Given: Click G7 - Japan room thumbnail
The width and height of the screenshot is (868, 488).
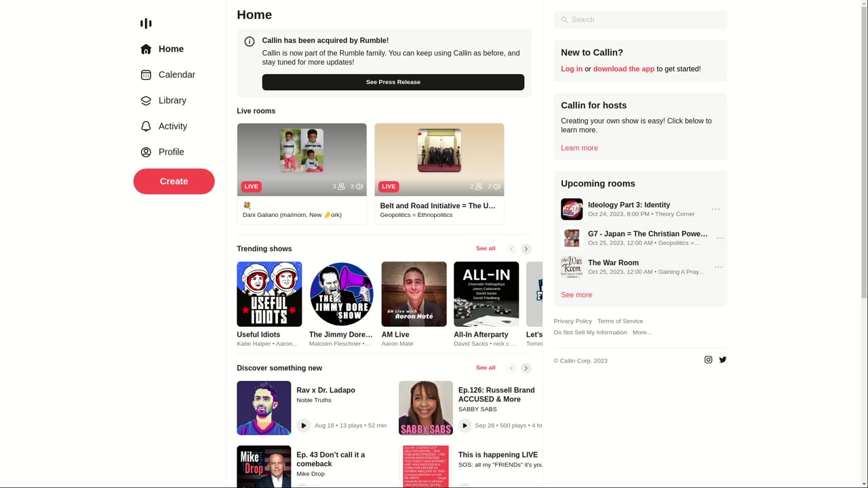Looking at the screenshot, I should tap(572, 238).
